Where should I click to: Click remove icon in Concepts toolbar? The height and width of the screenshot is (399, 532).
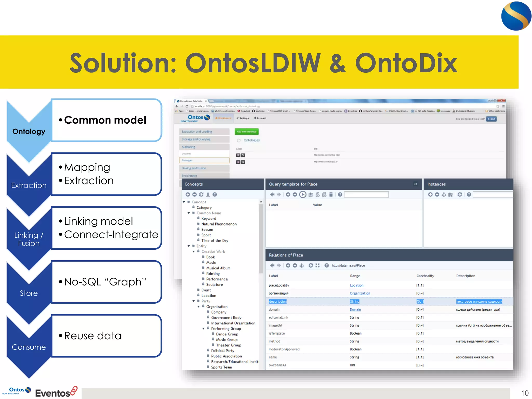[194, 194]
